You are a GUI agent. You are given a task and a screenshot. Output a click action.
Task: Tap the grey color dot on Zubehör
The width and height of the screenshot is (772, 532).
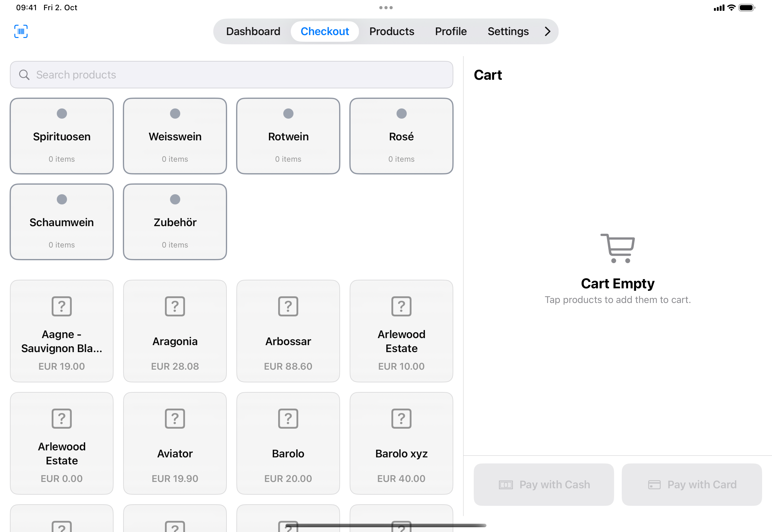[175, 199]
